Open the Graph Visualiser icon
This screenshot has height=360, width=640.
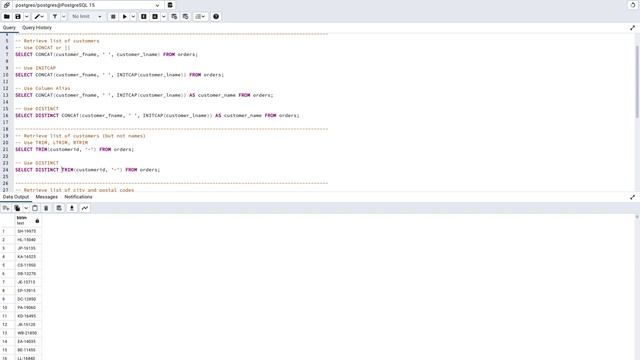pos(85,208)
